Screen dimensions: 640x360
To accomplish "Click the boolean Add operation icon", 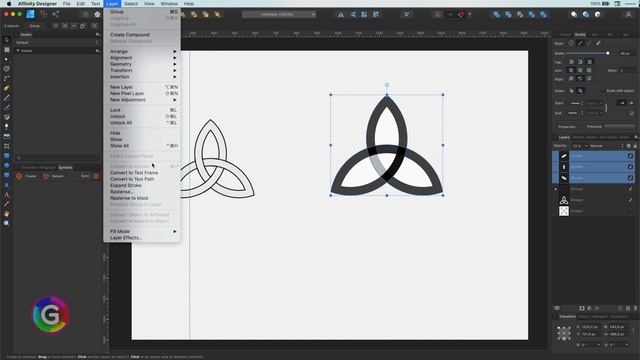I will (496, 14).
